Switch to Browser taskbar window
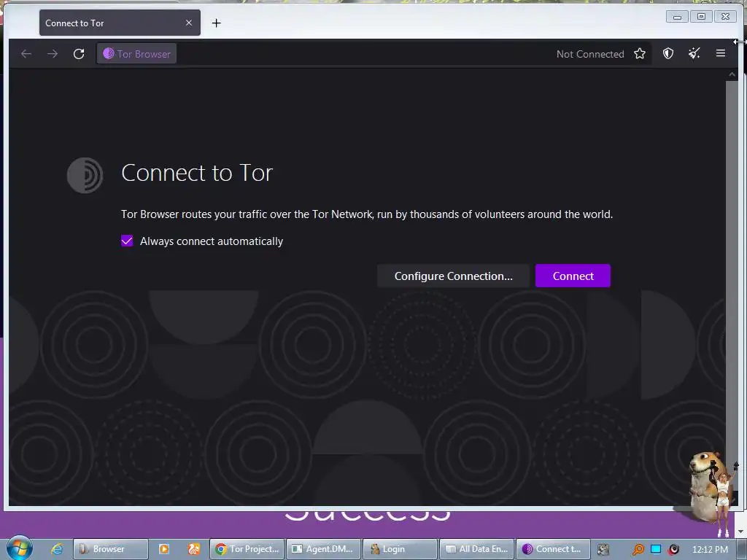The image size is (747, 560). tap(111, 549)
